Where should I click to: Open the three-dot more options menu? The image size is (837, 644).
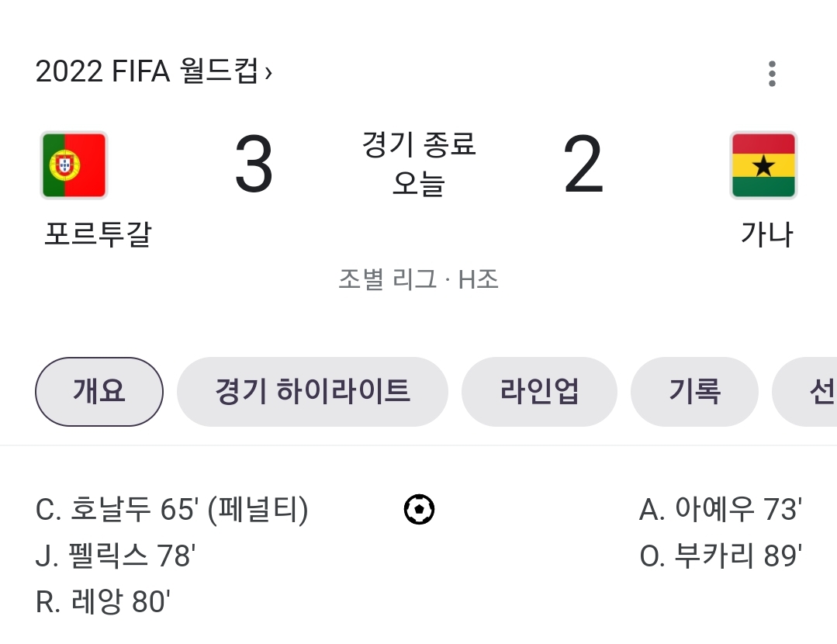click(772, 74)
